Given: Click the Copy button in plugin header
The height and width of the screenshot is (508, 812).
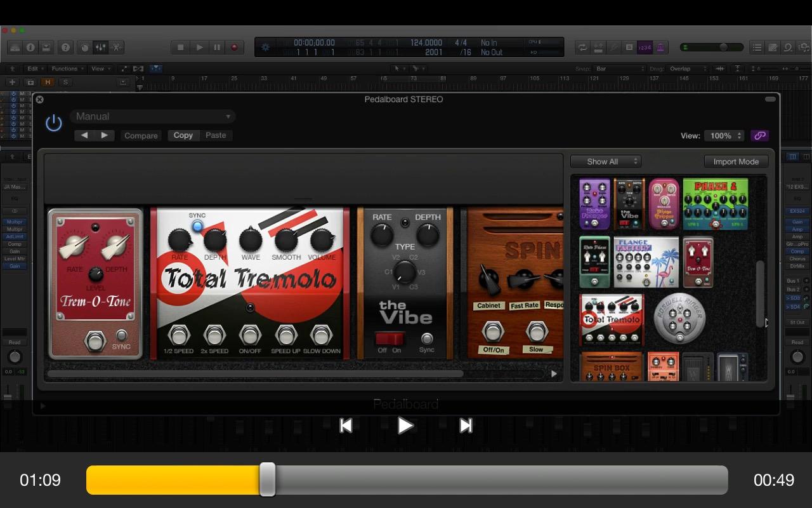Looking at the screenshot, I should click(x=183, y=135).
